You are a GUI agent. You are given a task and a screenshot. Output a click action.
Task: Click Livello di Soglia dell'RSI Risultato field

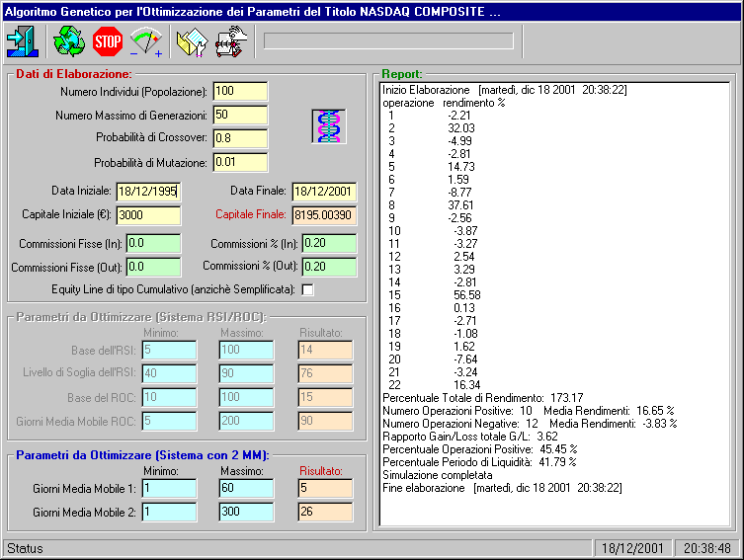point(325,373)
